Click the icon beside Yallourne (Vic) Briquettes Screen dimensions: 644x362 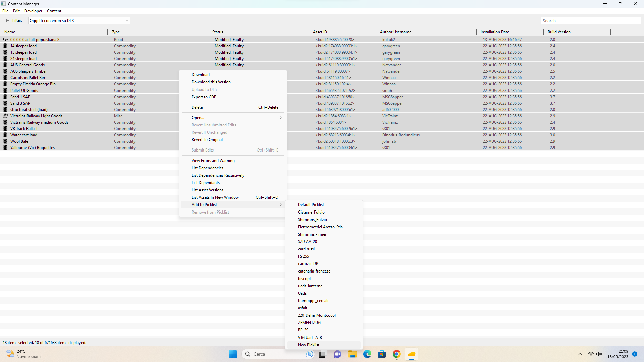(x=5, y=148)
